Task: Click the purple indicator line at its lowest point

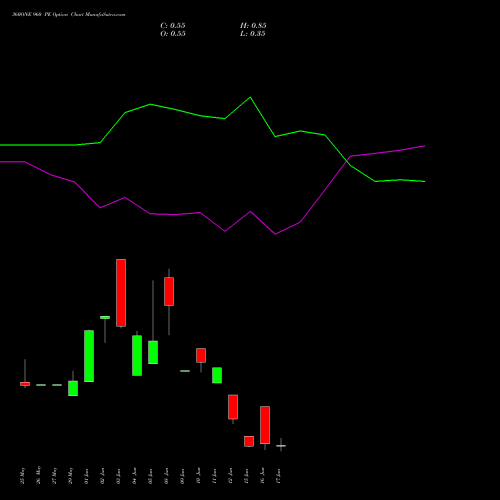Action: (275, 234)
